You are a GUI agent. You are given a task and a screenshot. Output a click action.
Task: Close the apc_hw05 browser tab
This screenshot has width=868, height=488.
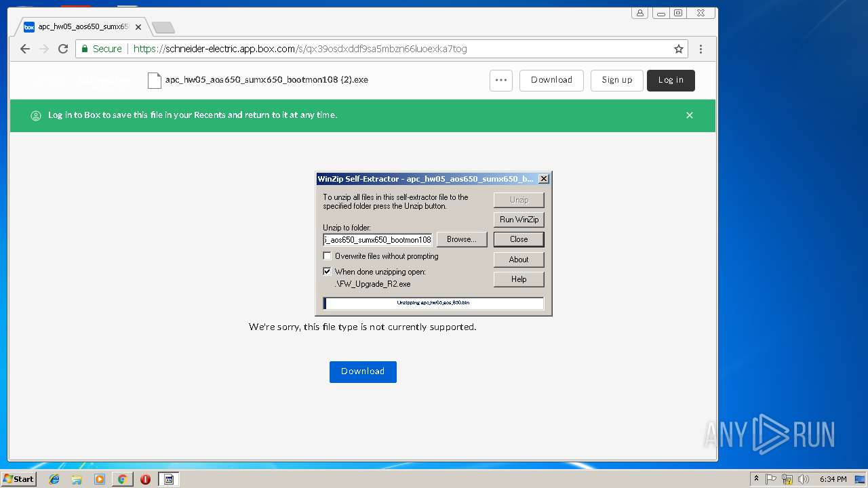(138, 27)
